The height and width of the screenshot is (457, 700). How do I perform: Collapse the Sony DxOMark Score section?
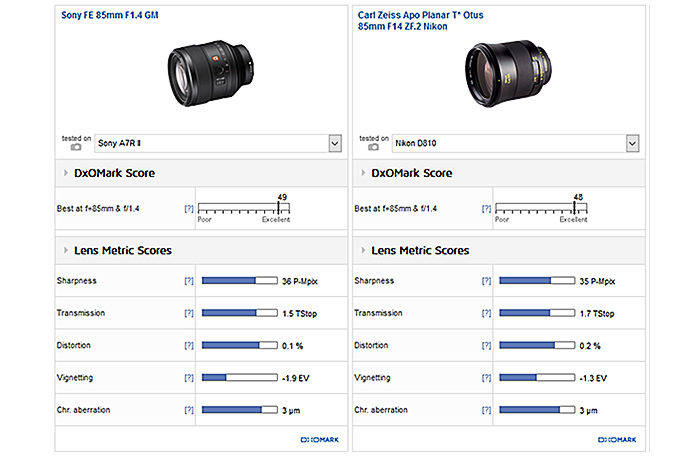66,173
